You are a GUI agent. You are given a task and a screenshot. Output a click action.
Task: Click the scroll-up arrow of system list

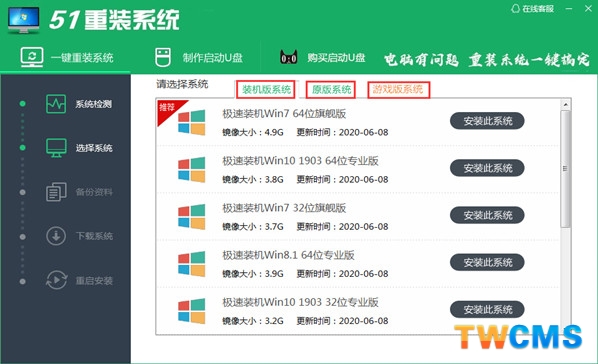(566, 104)
